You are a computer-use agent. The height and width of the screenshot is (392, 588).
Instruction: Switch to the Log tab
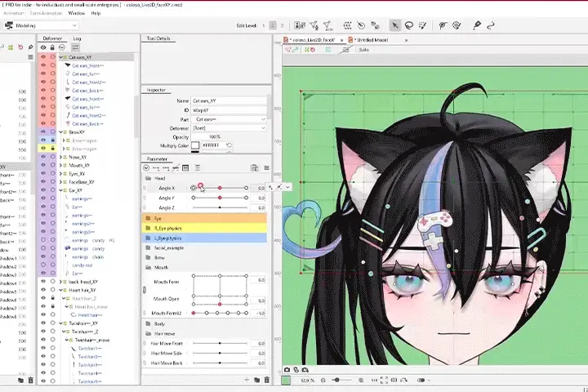78,38
